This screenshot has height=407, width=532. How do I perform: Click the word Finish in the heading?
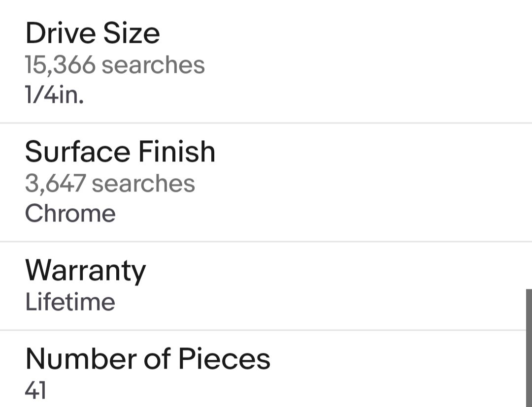177,152
